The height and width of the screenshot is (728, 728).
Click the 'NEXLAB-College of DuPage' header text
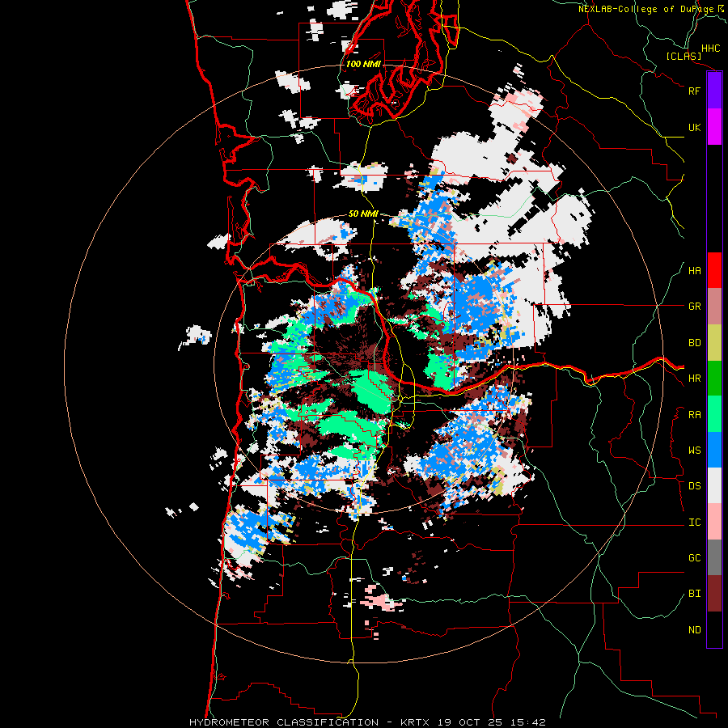(645, 9)
